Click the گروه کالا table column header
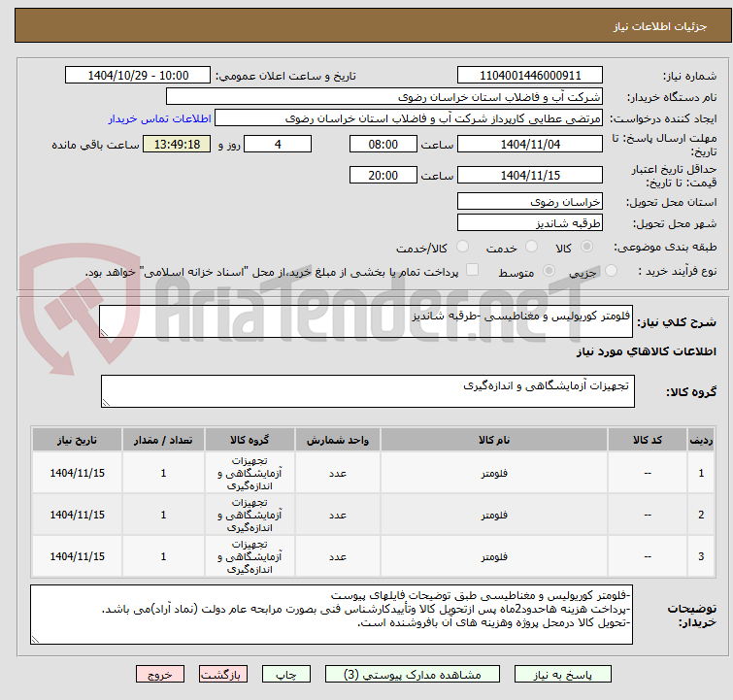This screenshot has height=700, width=733. tap(250, 440)
